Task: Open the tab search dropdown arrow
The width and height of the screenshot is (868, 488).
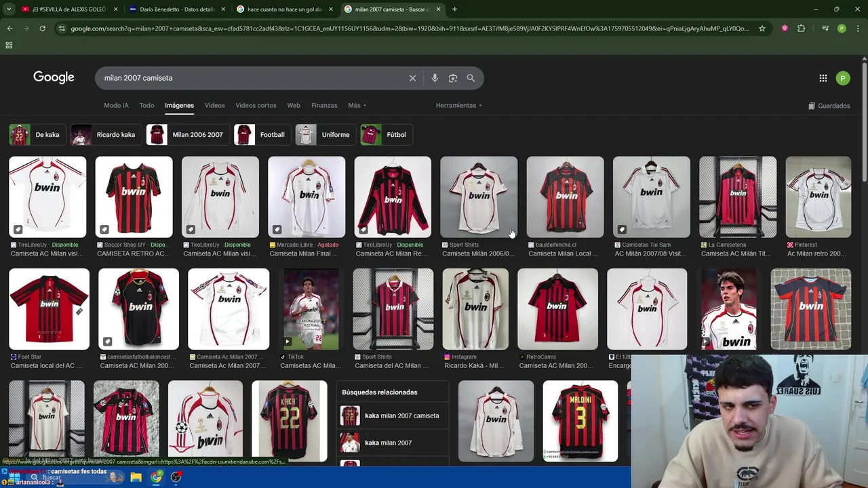Action: 9,9
